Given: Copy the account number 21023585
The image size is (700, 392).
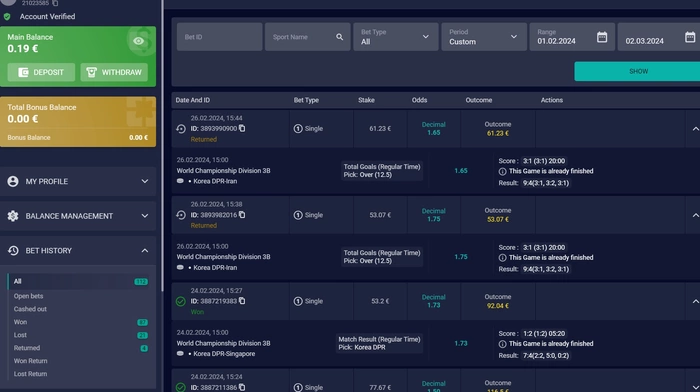Looking at the screenshot, I should point(55,3).
